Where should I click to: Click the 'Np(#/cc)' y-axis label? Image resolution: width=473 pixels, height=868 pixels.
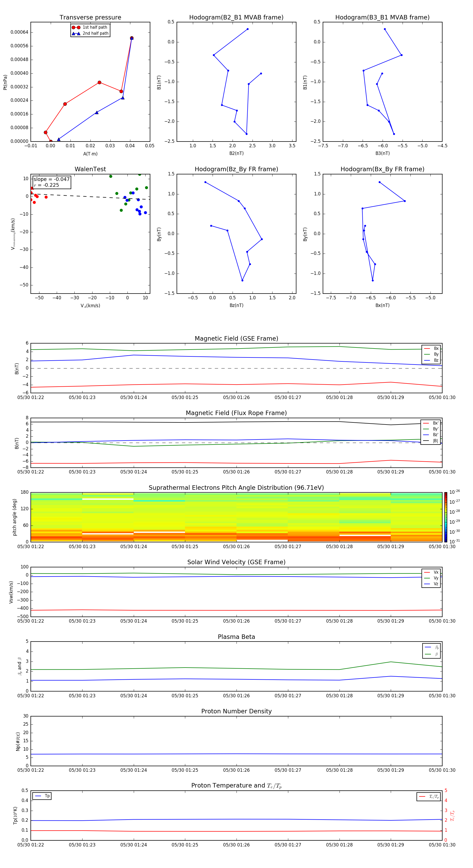click(x=18, y=741)
